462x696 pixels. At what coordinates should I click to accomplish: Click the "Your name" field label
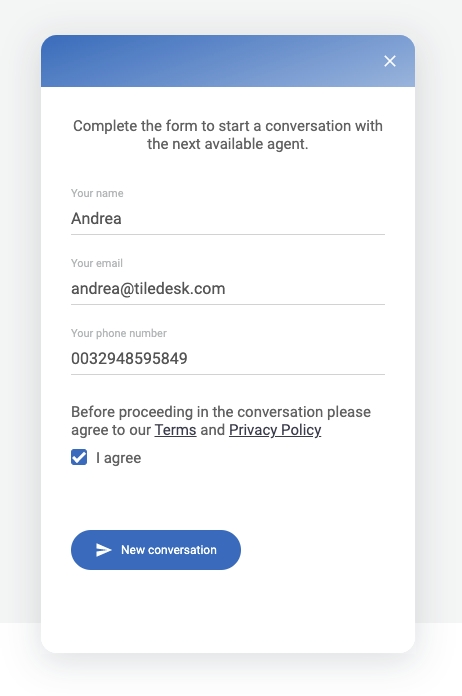pos(97,193)
